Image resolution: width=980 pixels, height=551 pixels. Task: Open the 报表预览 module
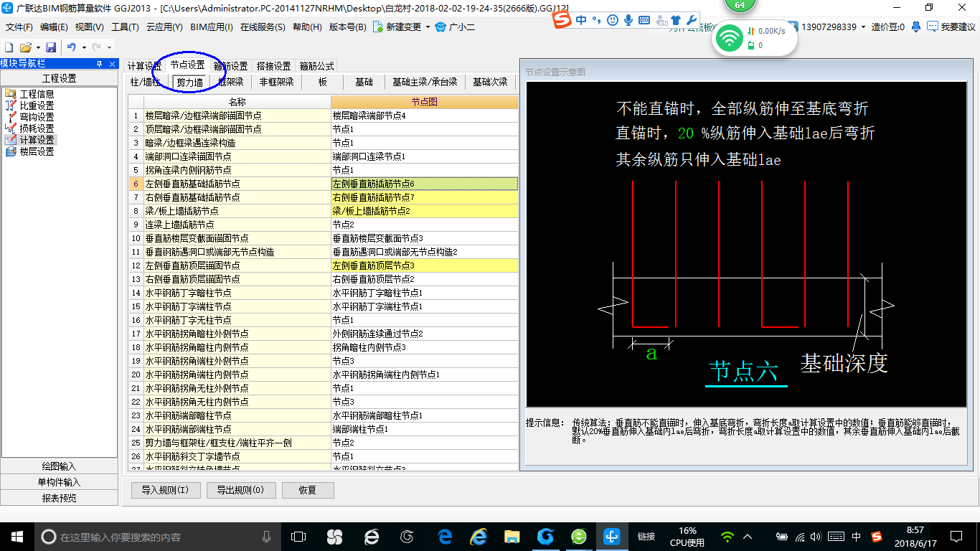coord(59,498)
